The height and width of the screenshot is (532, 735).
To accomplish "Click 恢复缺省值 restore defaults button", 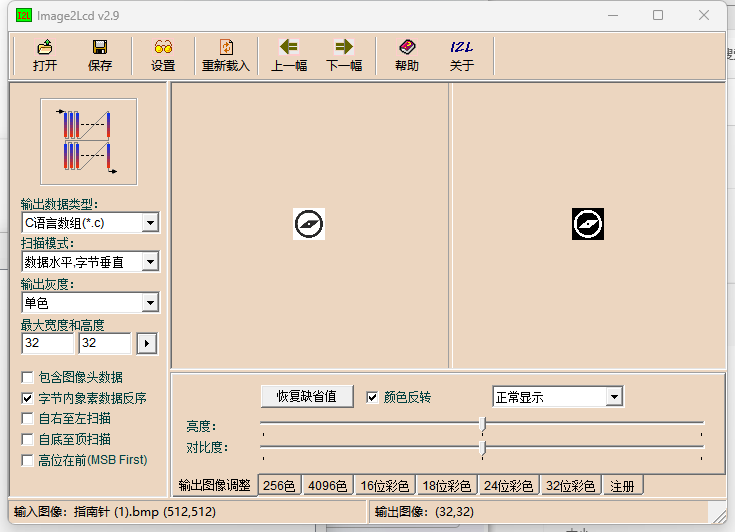I will (x=307, y=397).
